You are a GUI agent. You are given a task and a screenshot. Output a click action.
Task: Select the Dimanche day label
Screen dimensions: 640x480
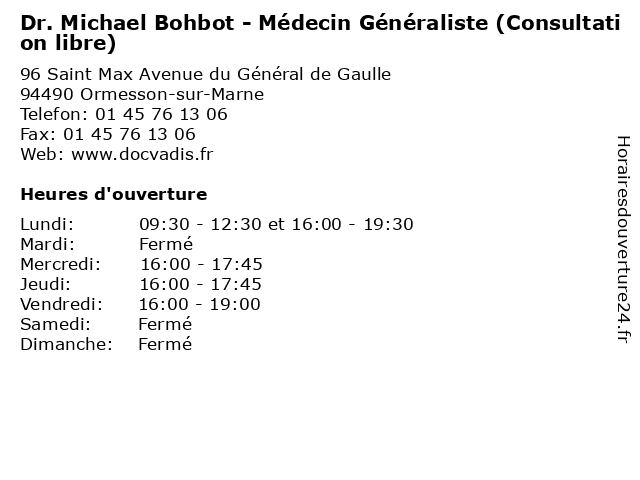coord(67,344)
